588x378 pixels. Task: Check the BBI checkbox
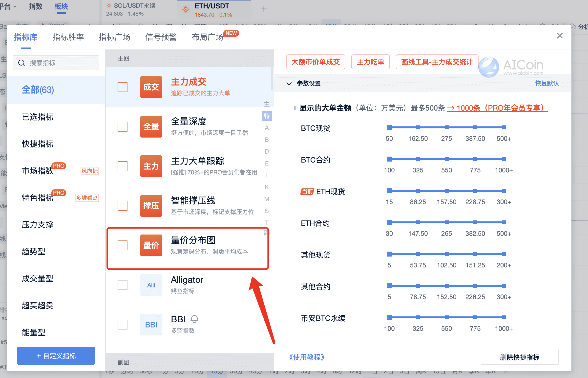122,325
